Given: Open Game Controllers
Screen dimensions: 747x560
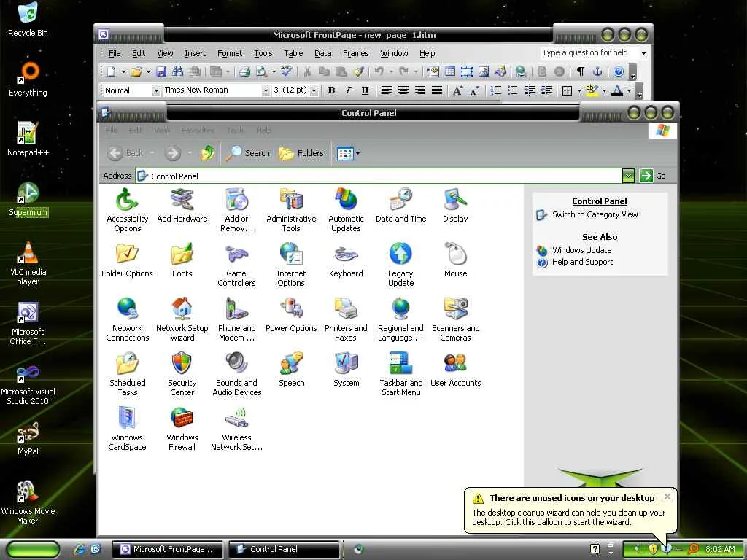Looking at the screenshot, I should tap(237, 264).
